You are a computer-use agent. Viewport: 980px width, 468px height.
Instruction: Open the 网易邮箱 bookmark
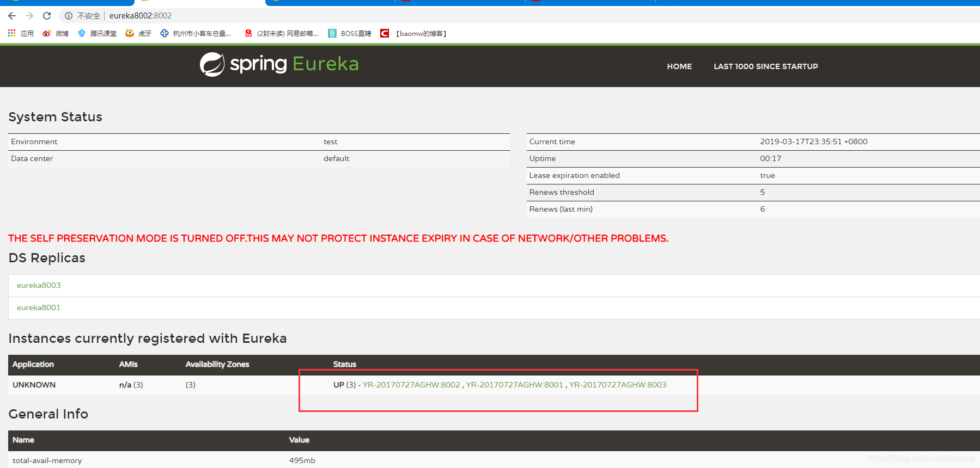pos(281,33)
